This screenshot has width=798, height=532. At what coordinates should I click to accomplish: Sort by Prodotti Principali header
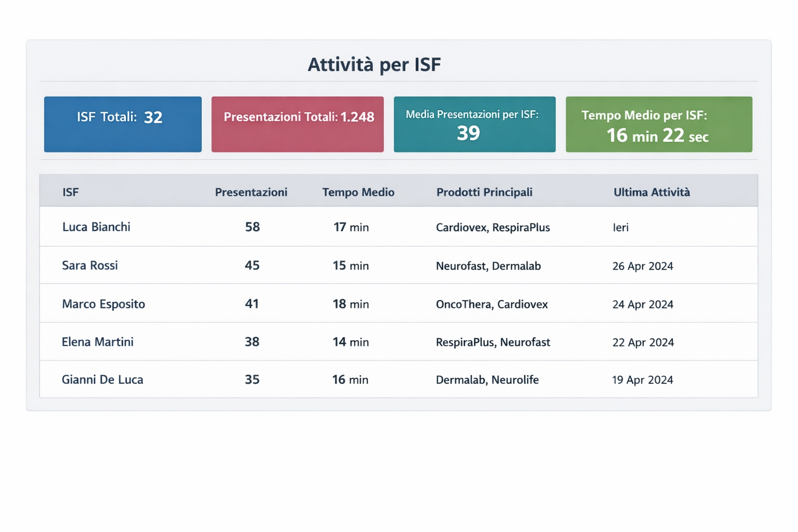coord(484,192)
